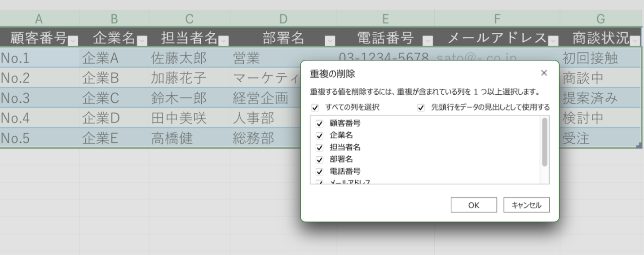Toggle the 電話番号 column checkbox
644x255 pixels.
click(320, 171)
